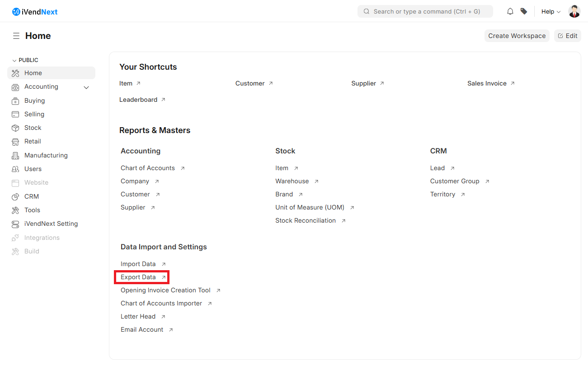Open the Export Data link

pyautogui.click(x=138, y=277)
